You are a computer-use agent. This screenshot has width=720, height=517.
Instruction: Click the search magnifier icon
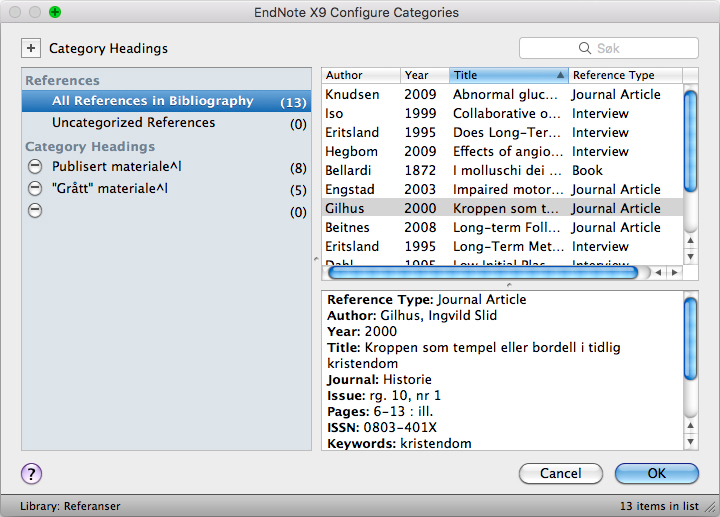(585, 48)
